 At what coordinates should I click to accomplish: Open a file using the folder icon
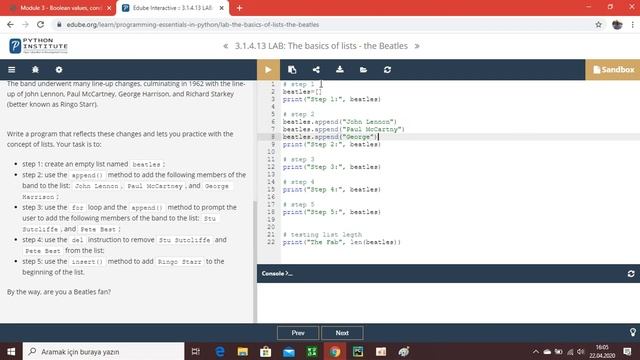pos(363,70)
